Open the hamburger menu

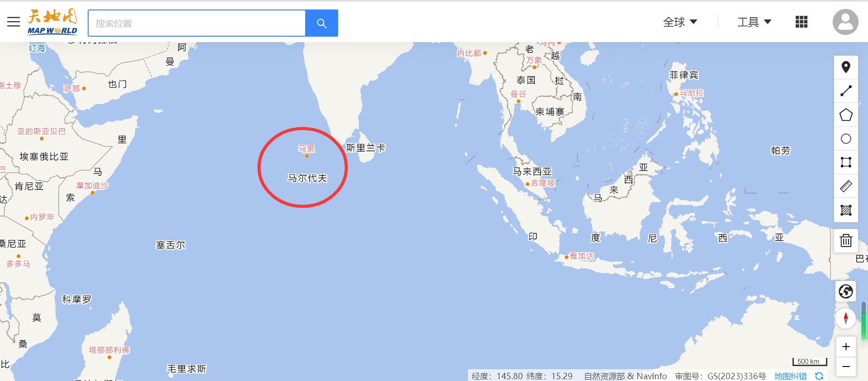(14, 22)
